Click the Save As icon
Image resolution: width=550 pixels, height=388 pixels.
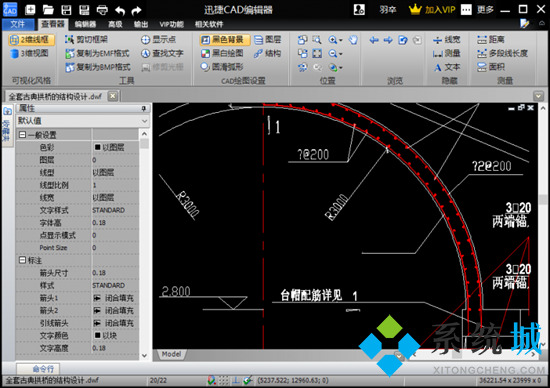pyautogui.click(x=84, y=9)
